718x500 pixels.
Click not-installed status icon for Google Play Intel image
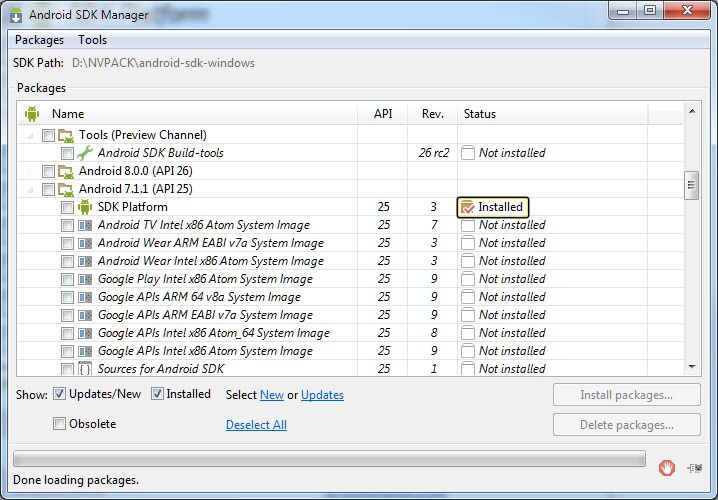coord(468,279)
